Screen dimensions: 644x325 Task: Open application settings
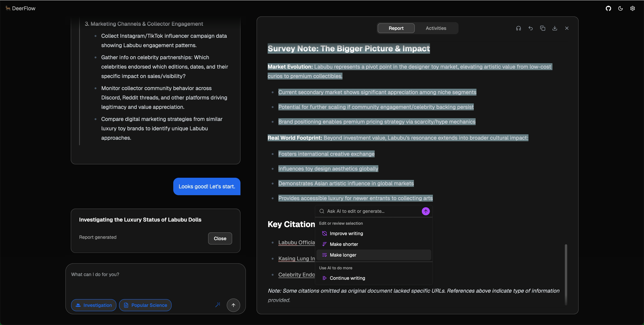tap(632, 8)
